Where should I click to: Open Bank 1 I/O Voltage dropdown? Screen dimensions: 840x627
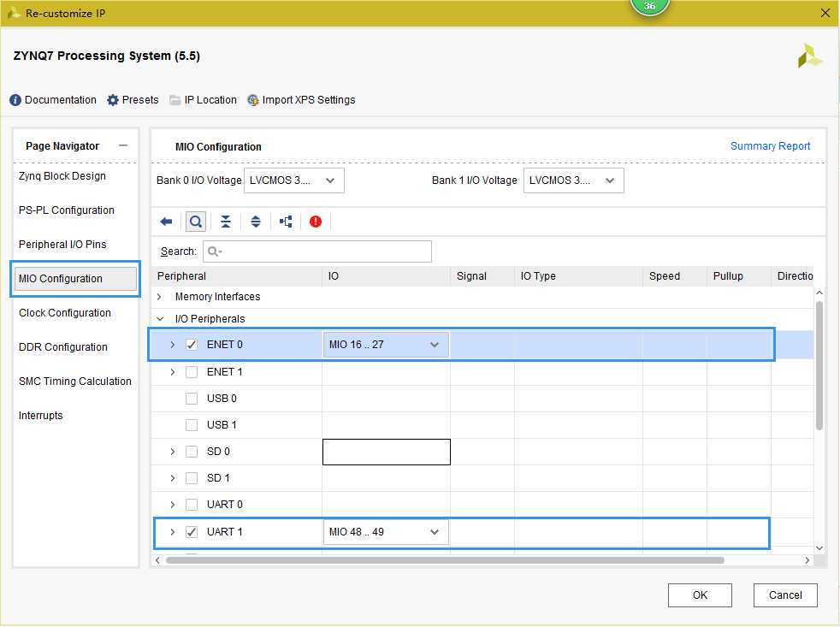574,180
